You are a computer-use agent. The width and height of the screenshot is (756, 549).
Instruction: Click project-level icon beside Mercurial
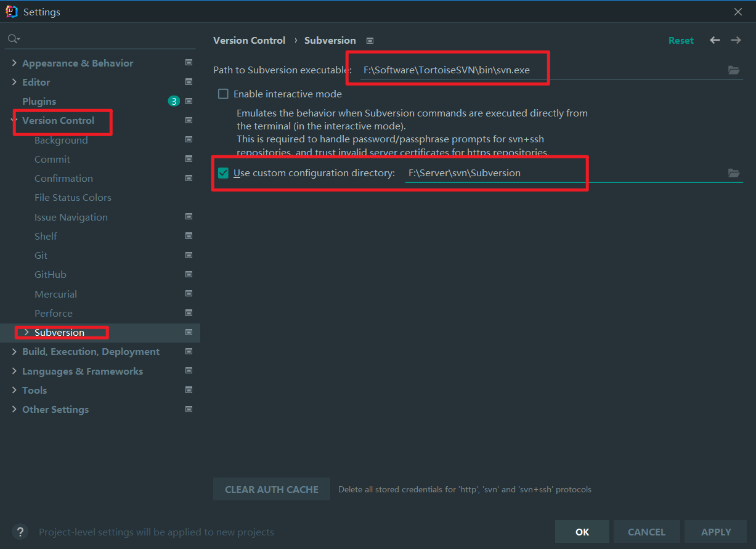coord(189,294)
